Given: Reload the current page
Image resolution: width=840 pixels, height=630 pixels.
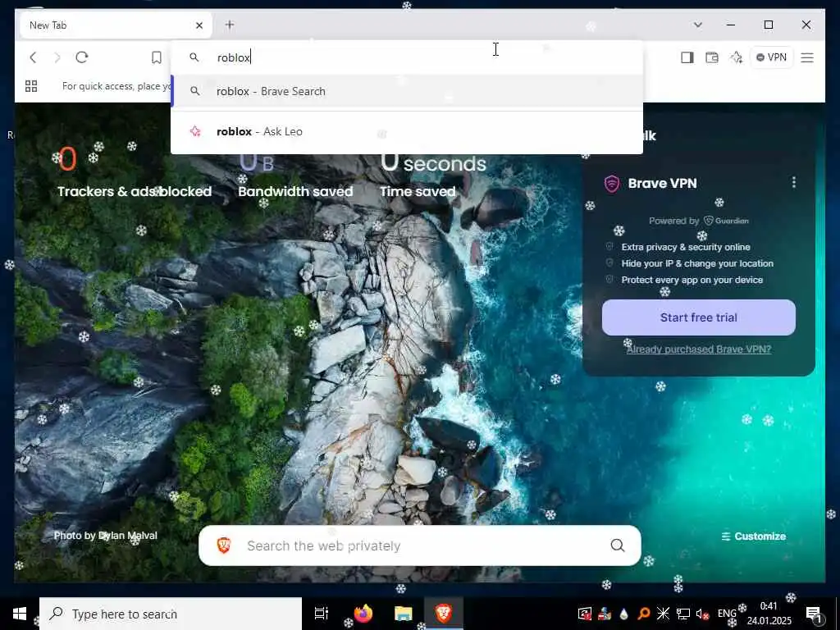Looking at the screenshot, I should pos(82,57).
